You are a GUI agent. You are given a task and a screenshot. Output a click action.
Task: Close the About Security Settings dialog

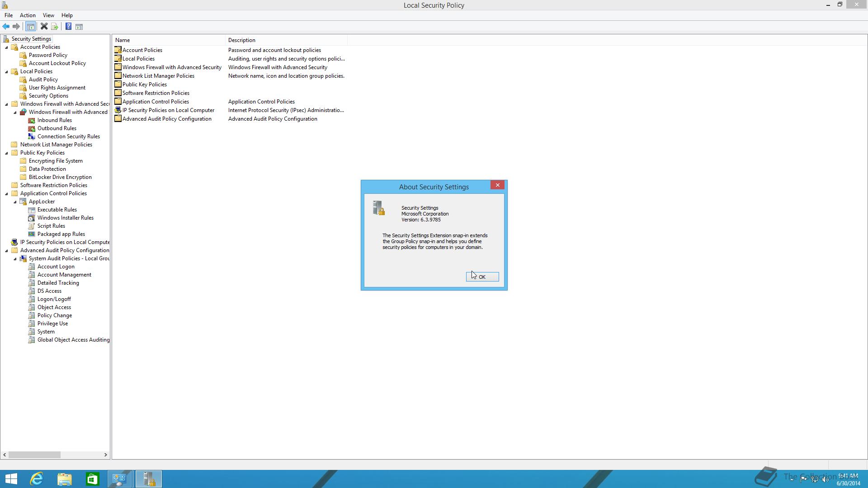[x=498, y=185]
